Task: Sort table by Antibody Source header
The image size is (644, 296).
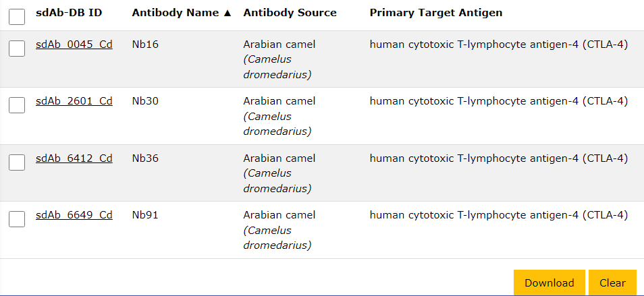Action: coord(290,13)
